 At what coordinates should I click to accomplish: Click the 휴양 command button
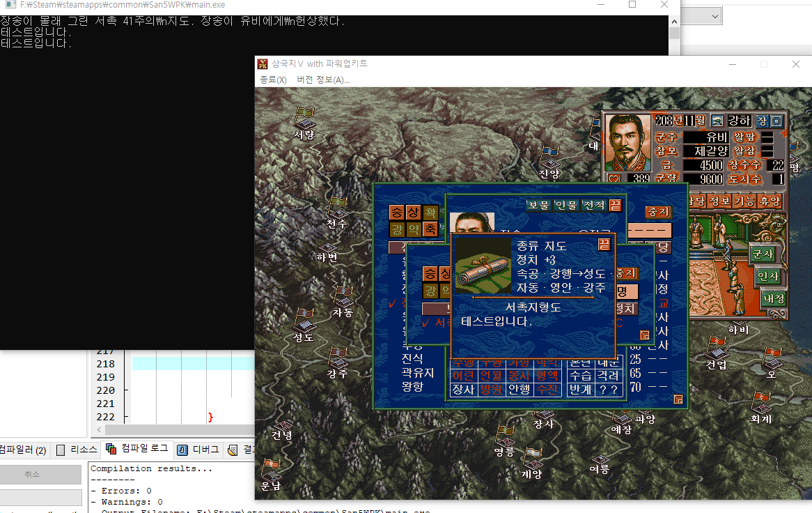(770, 201)
